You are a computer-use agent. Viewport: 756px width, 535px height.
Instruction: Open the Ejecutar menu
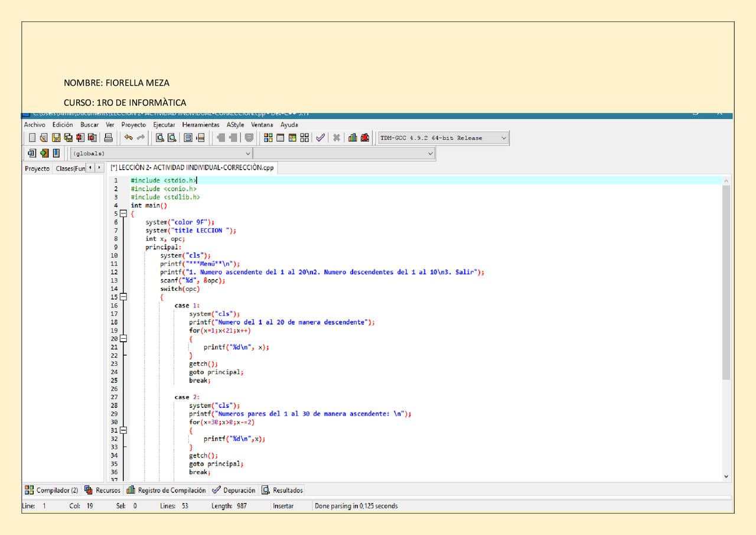coord(164,125)
